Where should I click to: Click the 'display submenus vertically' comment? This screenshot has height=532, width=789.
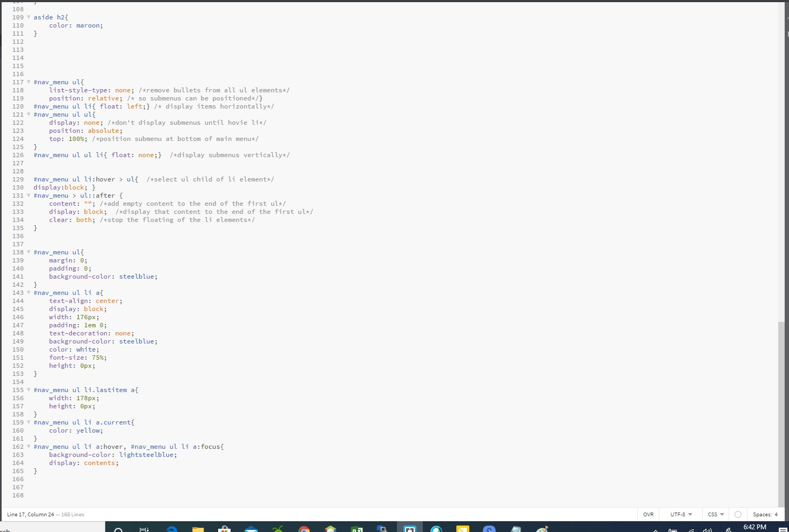tap(230, 155)
